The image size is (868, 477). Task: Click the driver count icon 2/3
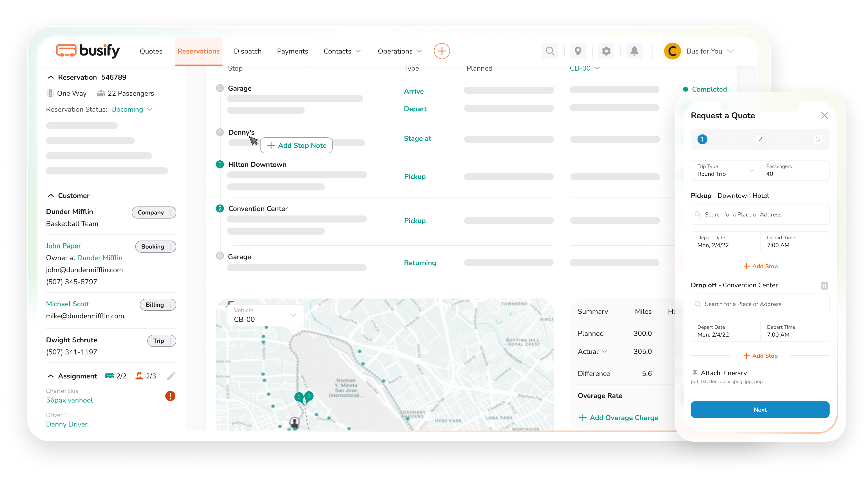point(139,376)
